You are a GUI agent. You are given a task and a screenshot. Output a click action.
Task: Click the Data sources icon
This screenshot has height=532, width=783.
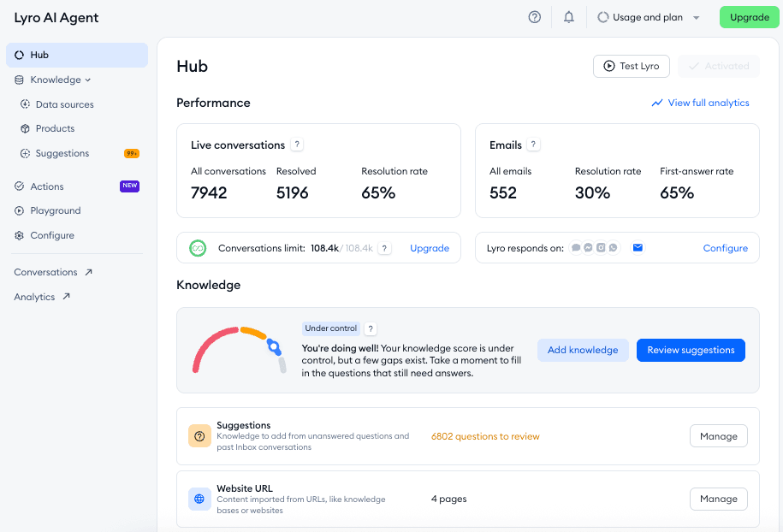(25, 103)
